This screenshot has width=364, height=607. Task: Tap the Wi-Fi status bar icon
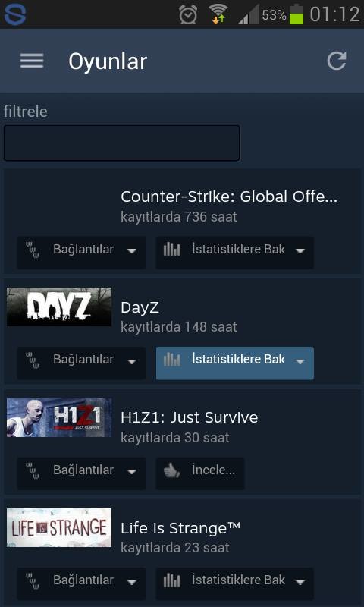point(218,14)
